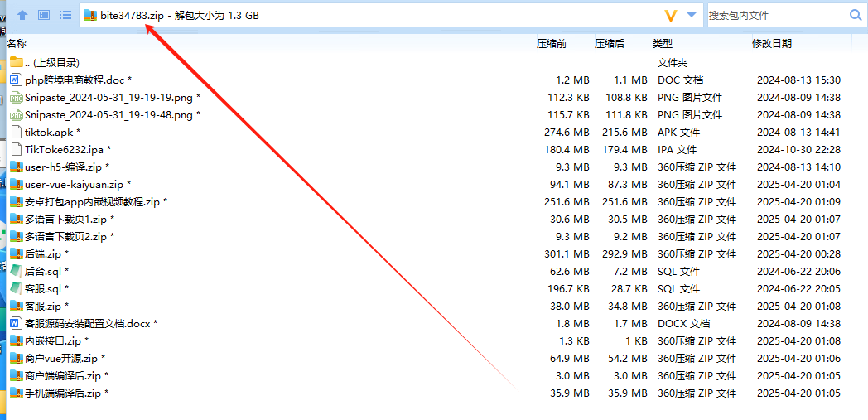Click PNG icon of Snipaste_2024-05-31_19-19-48.png
Viewport: 868px width, 420px height.
[16, 114]
